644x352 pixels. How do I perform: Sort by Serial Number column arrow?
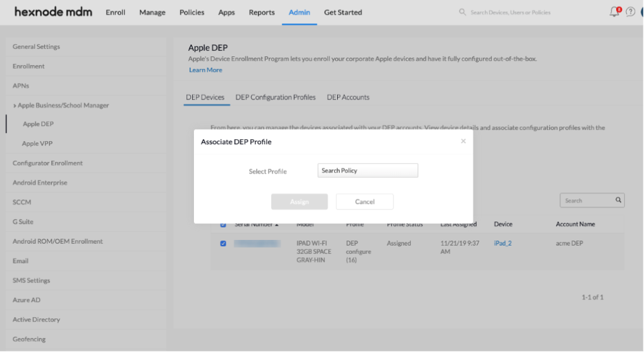(277, 225)
